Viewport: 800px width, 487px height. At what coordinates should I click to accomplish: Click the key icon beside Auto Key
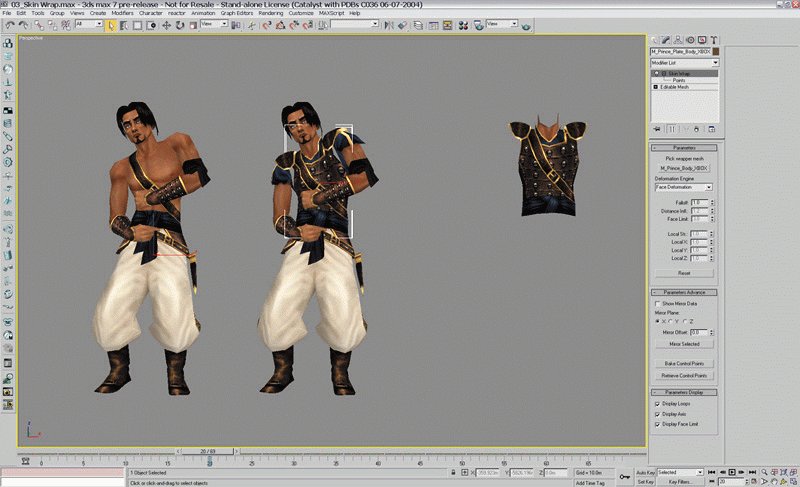click(x=624, y=477)
